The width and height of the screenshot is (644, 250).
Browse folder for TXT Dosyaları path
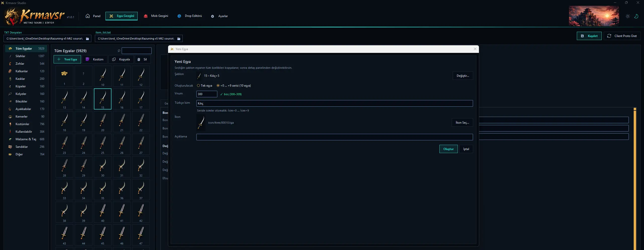point(87,39)
